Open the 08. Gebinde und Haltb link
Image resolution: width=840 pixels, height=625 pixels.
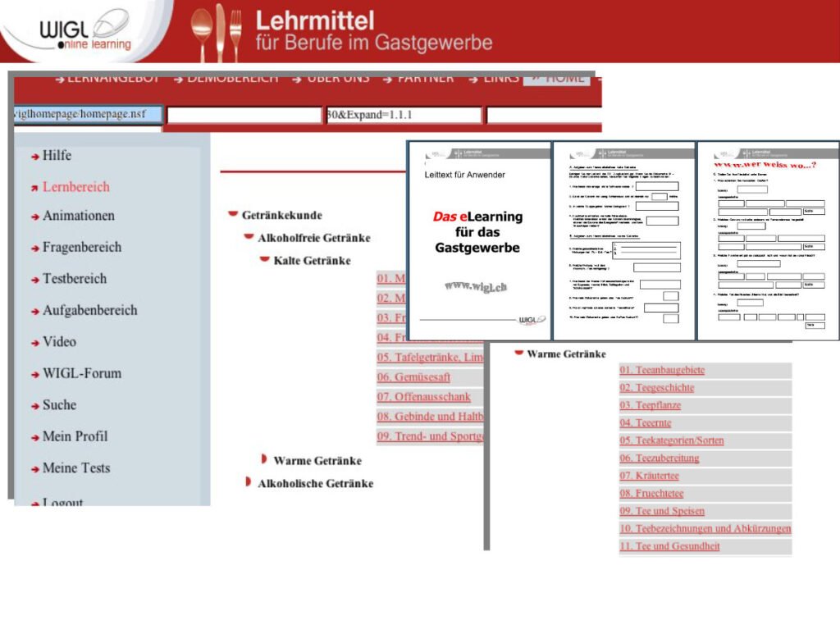430,417
